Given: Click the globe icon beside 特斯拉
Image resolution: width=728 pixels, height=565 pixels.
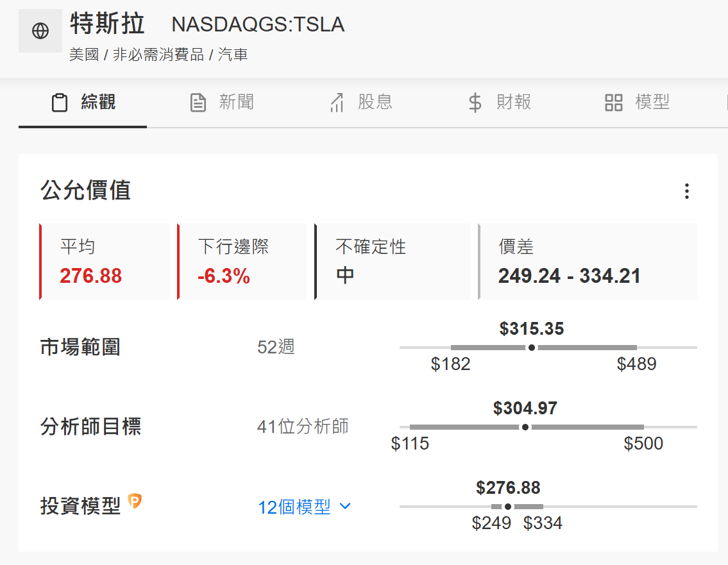Looking at the screenshot, I should tap(40, 31).
